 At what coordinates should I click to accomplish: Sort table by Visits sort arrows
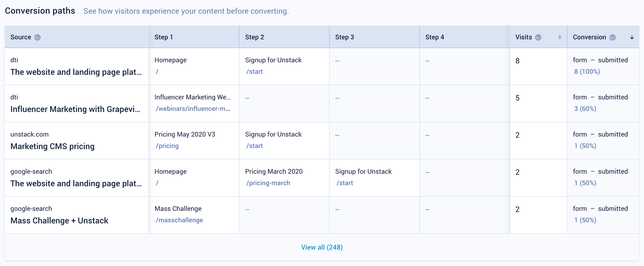560,37
